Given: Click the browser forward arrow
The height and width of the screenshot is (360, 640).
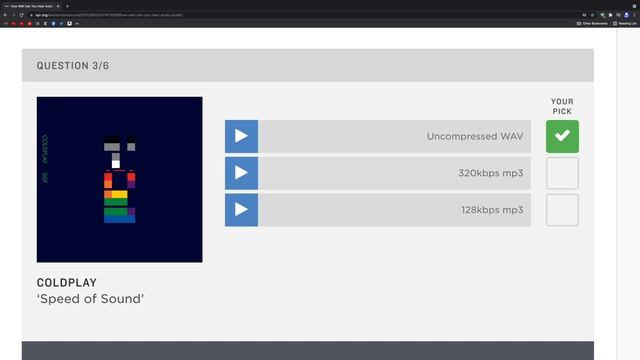Looking at the screenshot, I should pos(13,15).
